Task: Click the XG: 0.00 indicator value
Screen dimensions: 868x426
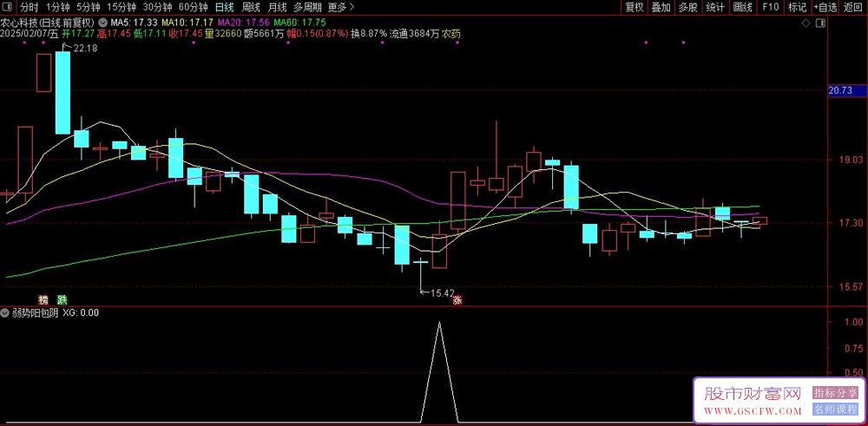Action: pos(81,312)
